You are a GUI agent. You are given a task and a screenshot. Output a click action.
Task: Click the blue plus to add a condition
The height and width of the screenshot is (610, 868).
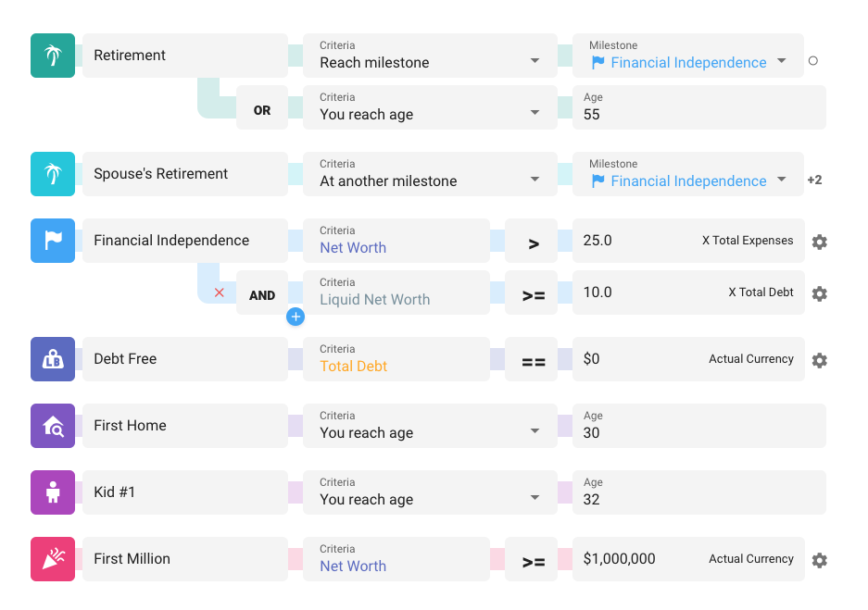296,317
